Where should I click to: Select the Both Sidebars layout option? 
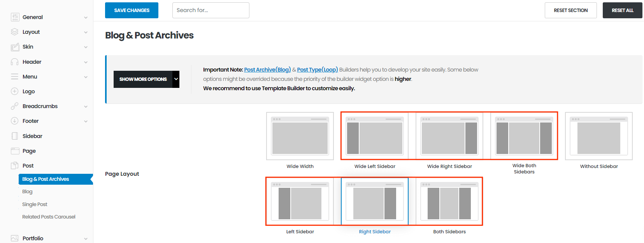click(x=449, y=201)
